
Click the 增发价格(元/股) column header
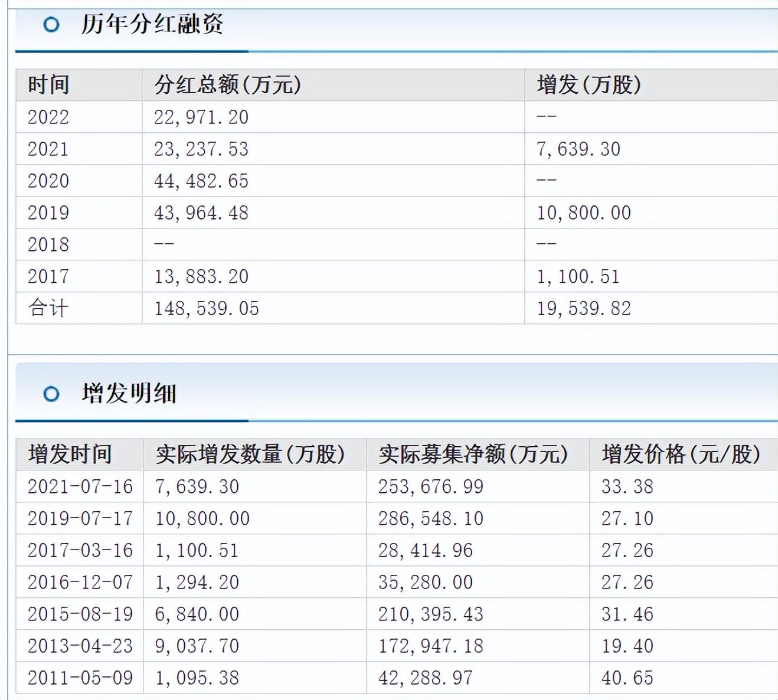click(681, 454)
